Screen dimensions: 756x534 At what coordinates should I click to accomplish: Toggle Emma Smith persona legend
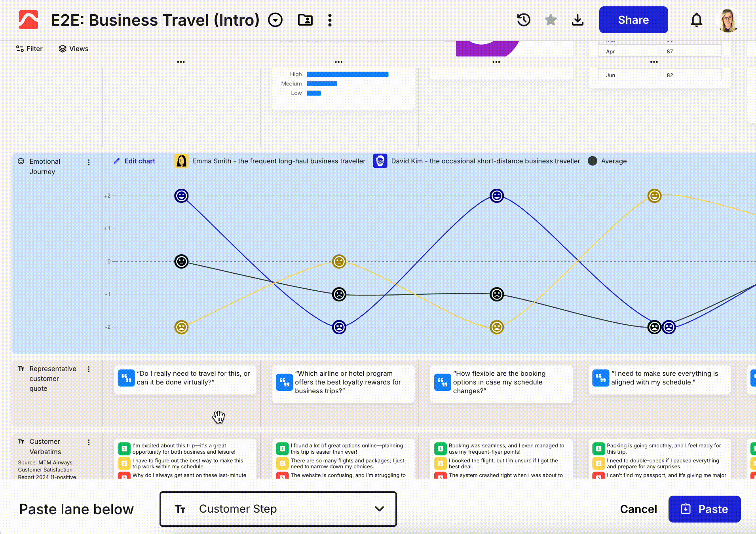(270, 161)
